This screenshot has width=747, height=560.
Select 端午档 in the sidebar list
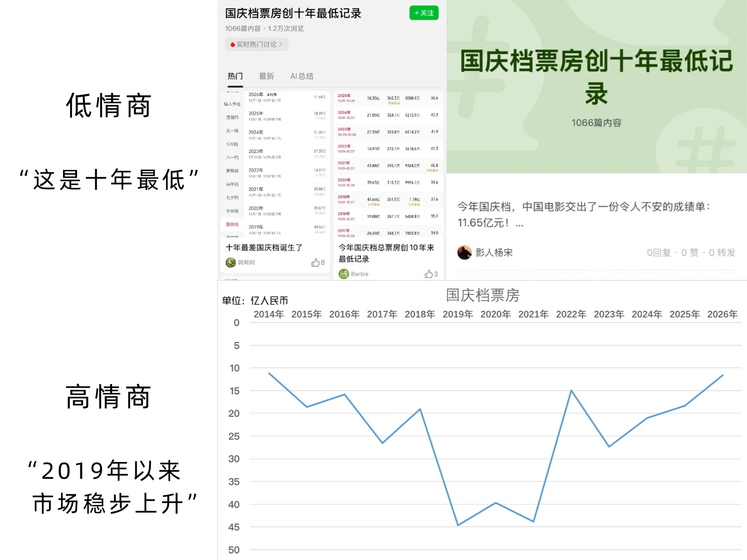(232, 184)
